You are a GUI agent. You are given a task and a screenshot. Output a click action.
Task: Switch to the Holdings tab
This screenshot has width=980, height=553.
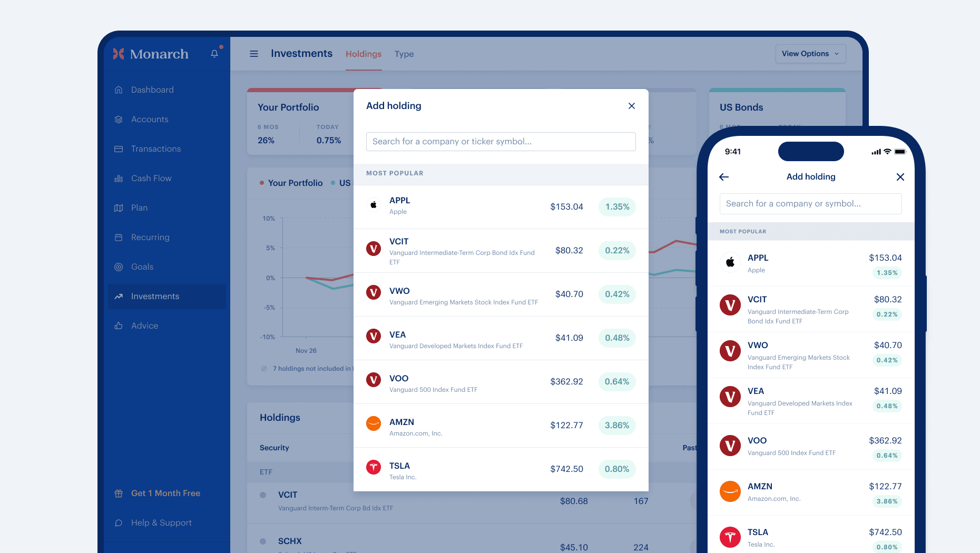364,54
